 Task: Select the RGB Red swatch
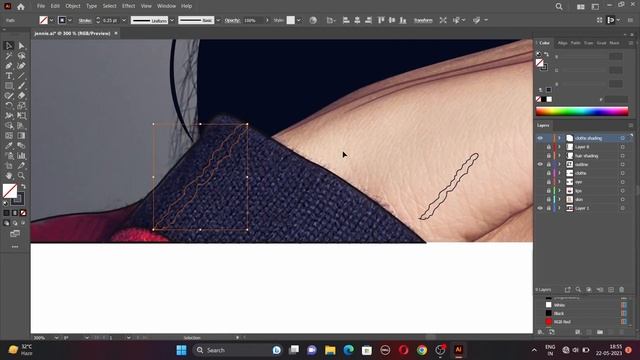coord(549,322)
